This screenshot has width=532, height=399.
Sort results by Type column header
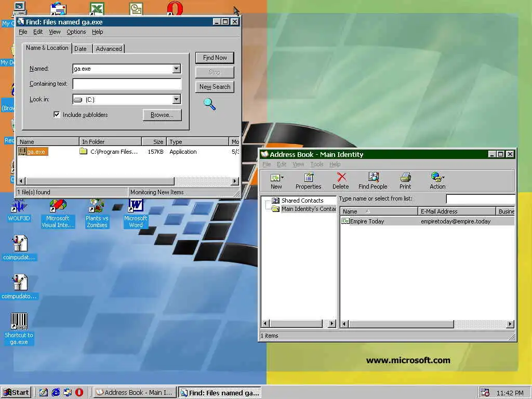click(197, 141)
